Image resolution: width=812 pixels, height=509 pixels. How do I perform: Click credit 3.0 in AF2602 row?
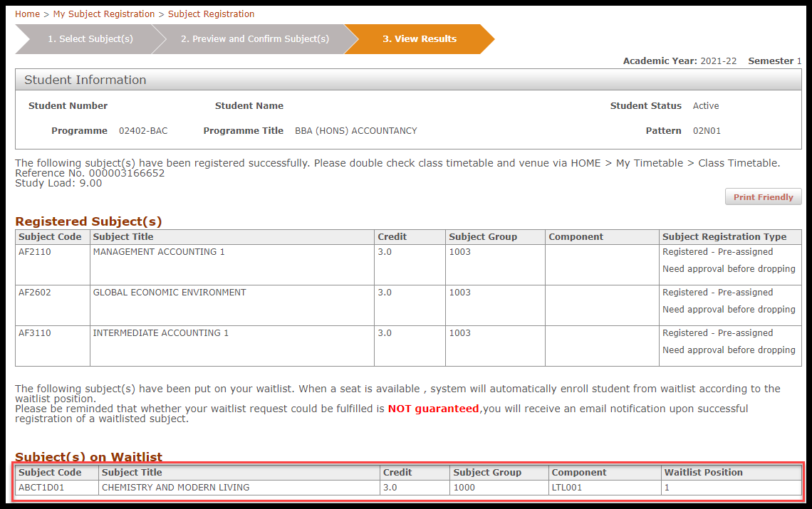click(x=385, y=292)
